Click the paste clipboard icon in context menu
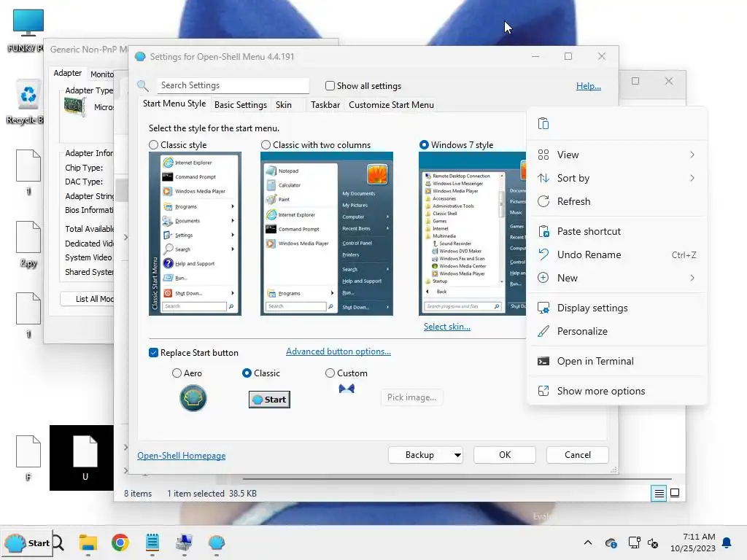 (543, 124)
